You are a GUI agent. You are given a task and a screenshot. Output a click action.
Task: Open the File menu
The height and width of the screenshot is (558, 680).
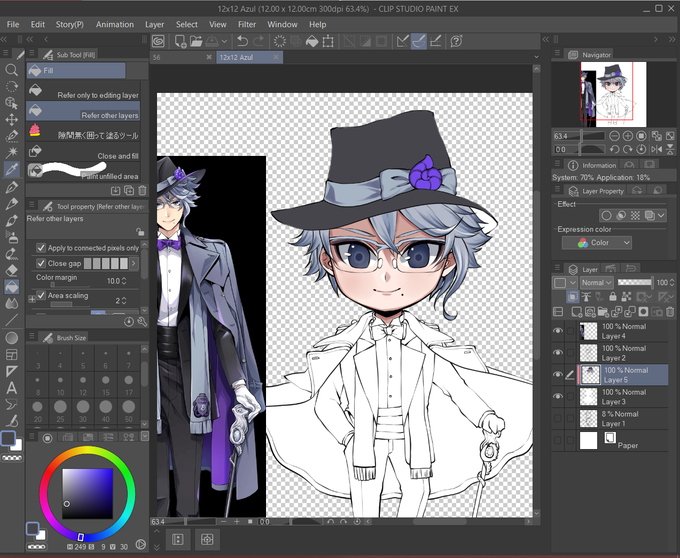(13, 25)
